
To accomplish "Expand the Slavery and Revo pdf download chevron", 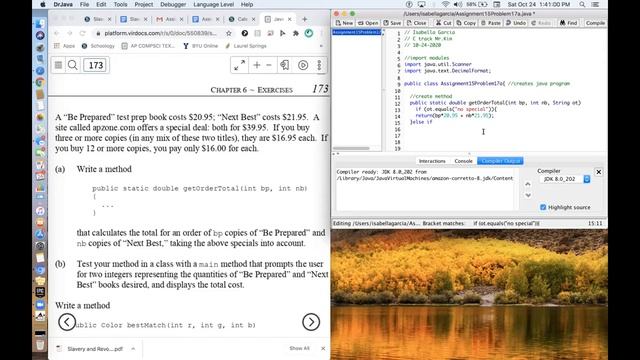I will coord(133,349).
